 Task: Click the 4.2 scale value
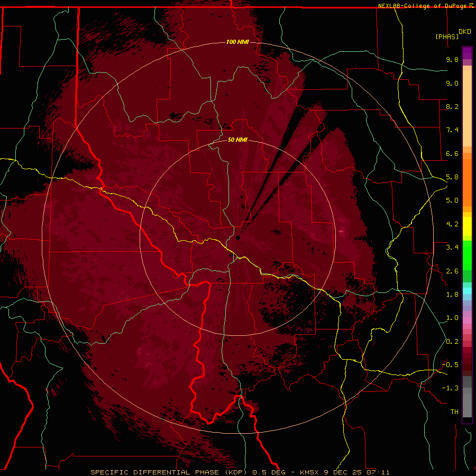pos(452,224)
